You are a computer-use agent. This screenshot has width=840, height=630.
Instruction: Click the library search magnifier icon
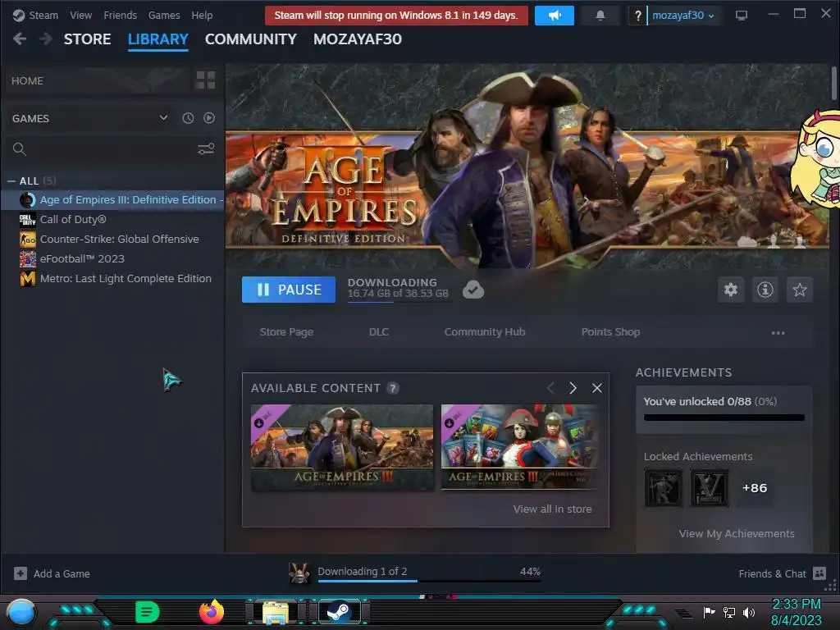tap(20, 149)
